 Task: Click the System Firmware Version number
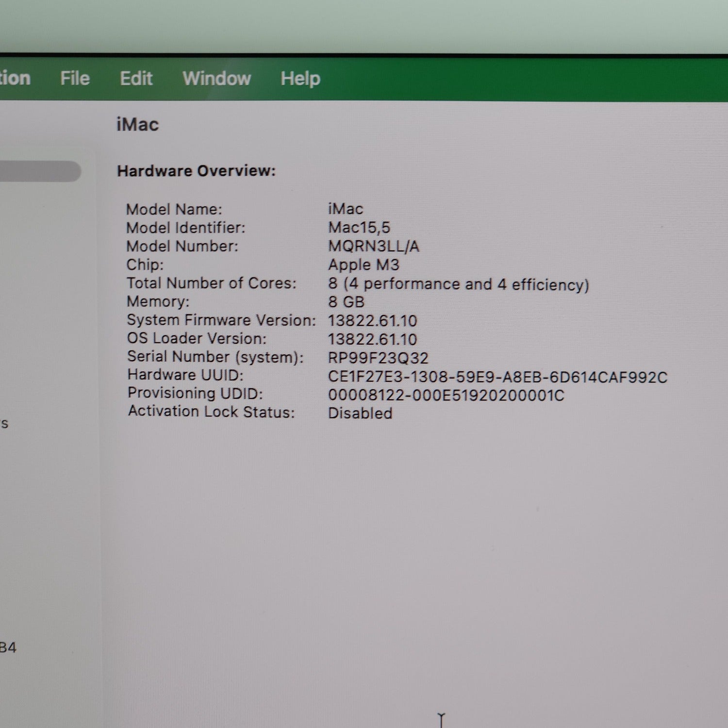pyautogui.click(x=372, y=321)
